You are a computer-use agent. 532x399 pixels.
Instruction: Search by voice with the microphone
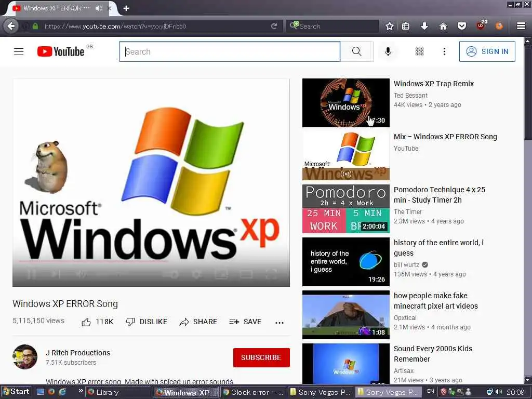point(388,51)
